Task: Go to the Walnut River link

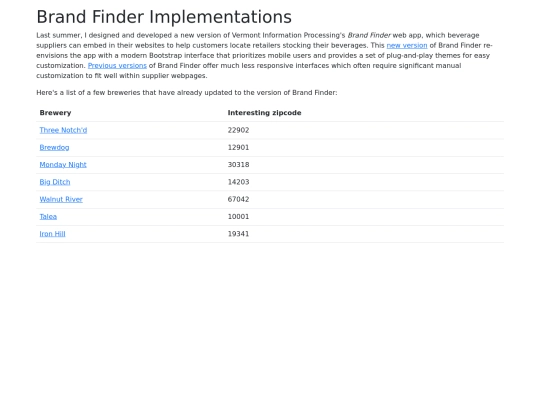Action: [61, 199]
